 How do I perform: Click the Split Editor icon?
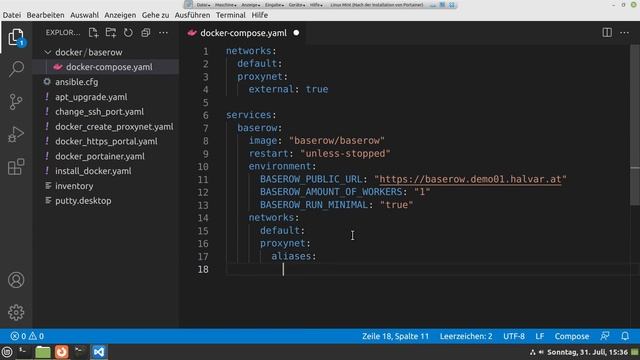click(607, 33)
